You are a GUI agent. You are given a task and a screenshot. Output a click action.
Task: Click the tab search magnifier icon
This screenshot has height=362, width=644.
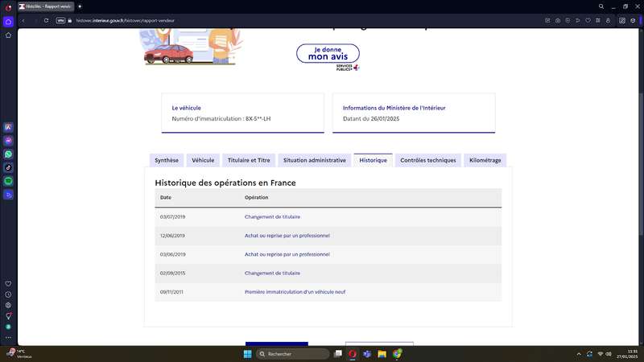[601, 6]
